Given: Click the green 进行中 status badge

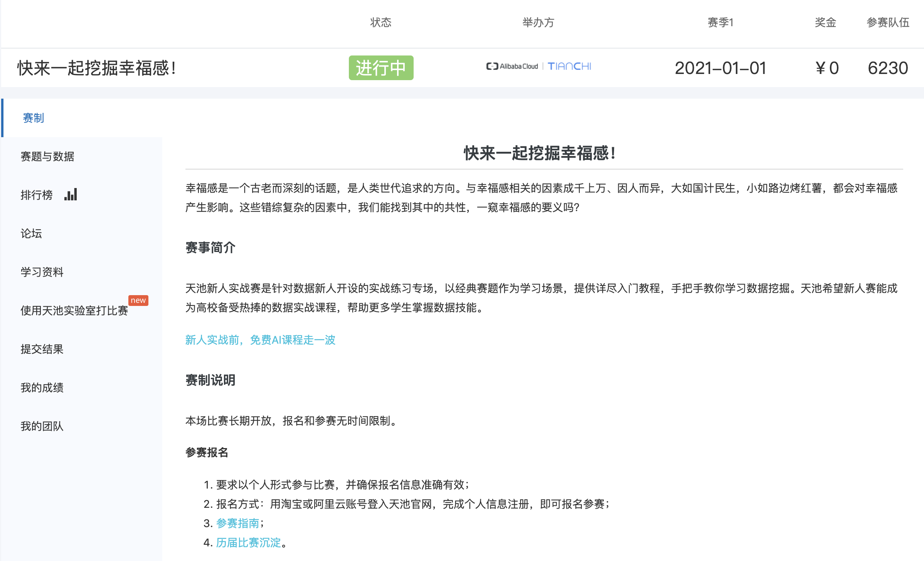Looking at the screenshot, I should pos(381,68).
